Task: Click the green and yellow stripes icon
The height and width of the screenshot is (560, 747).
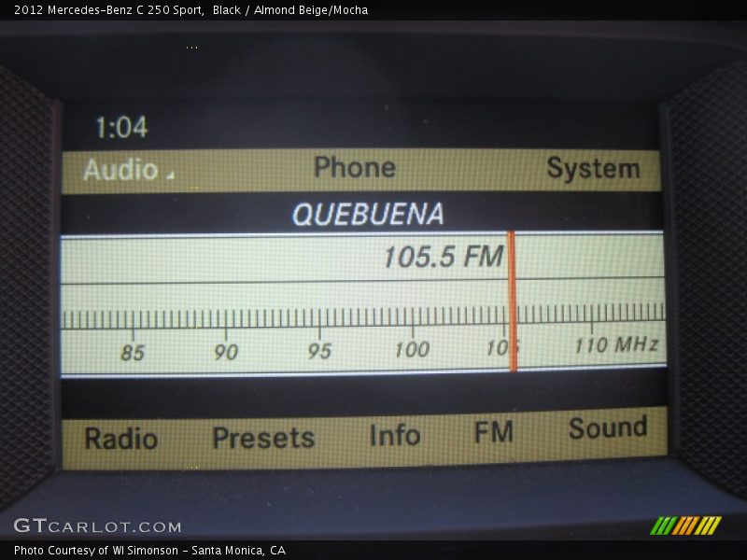Action: [685, 525]
